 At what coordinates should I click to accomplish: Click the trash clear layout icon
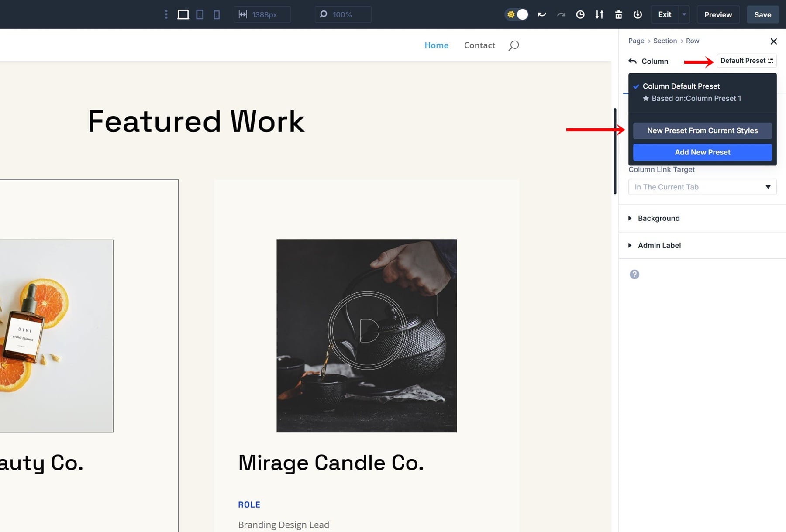618,15
